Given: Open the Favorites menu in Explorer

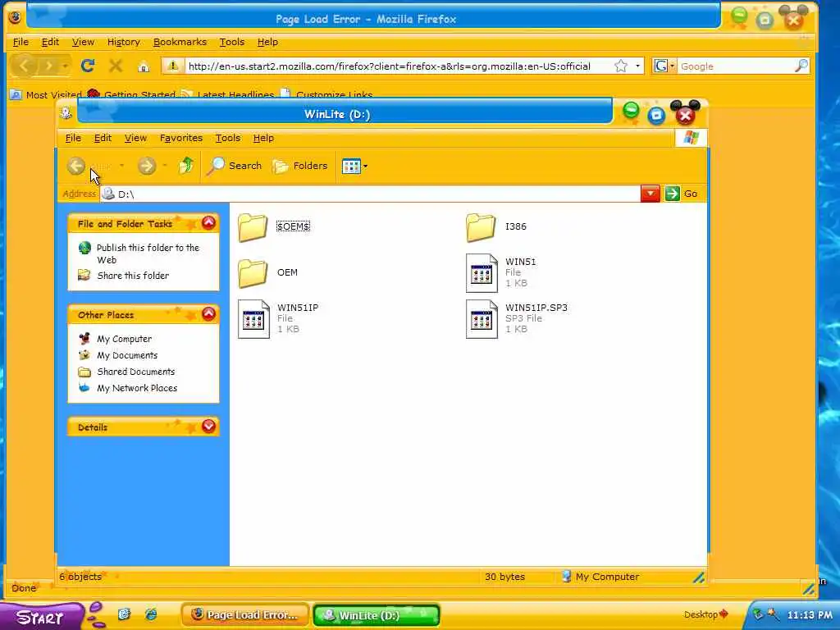Looking at the screenshot, I should pos(181,138).
